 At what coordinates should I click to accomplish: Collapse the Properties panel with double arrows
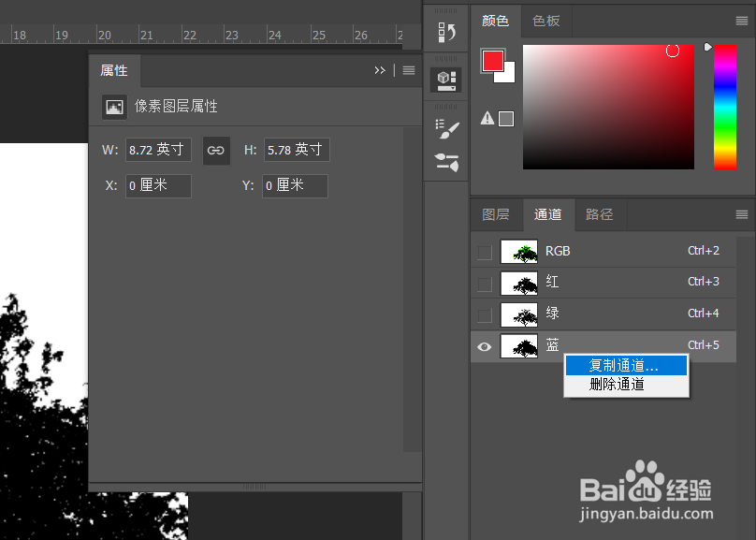(380, 70)
